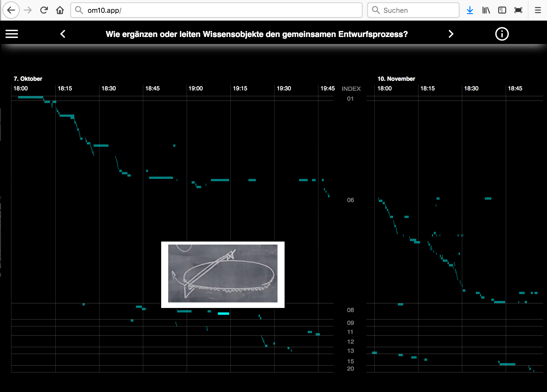Click the INDEX column header
547x392 pixels.
pos(351,89)
